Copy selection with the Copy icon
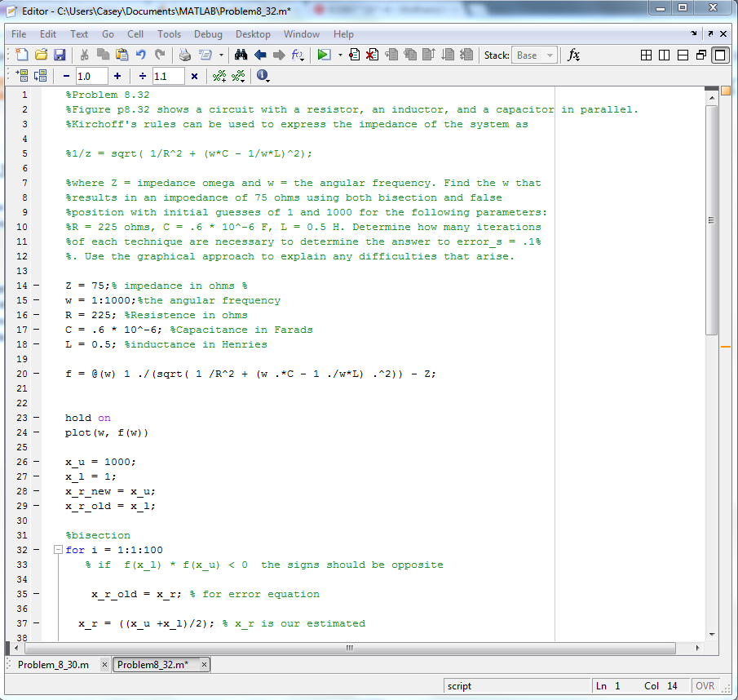The height and width of the screenshot is (700, 738). [x=103, y=55]
